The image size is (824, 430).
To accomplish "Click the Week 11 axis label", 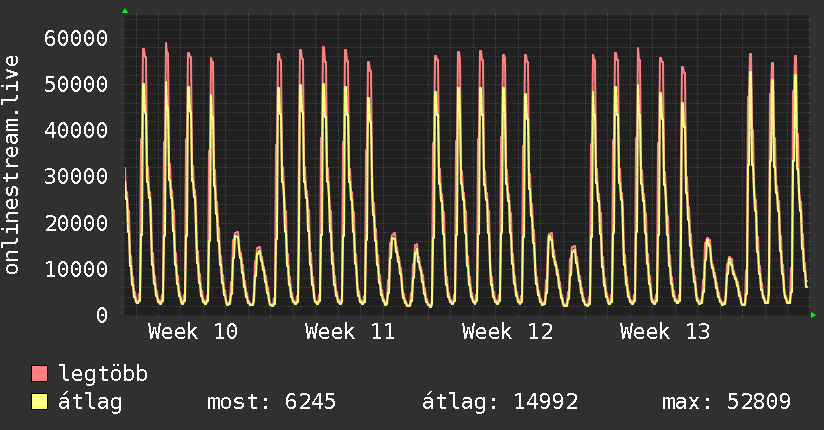I will [x=350, y=332].
